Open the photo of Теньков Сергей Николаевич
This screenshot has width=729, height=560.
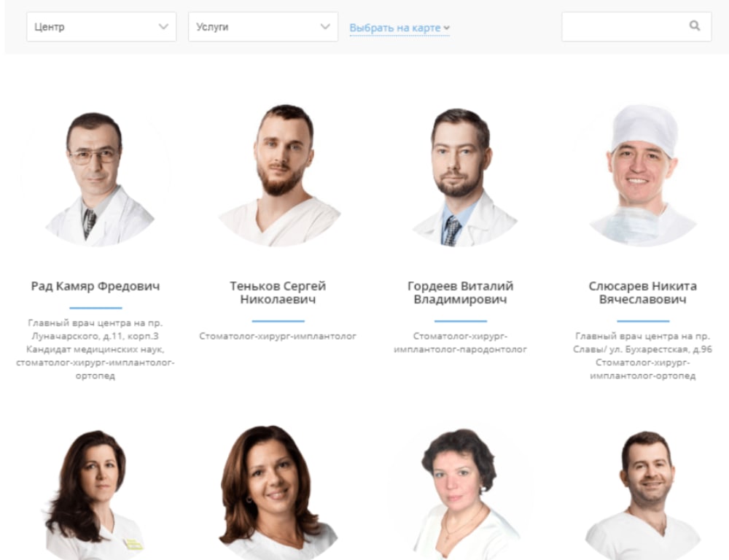tap(278, 175)
